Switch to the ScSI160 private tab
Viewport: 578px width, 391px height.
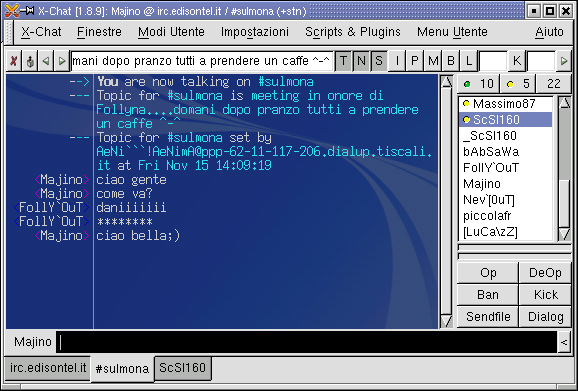pyautogui.click(x=182, y=368)
